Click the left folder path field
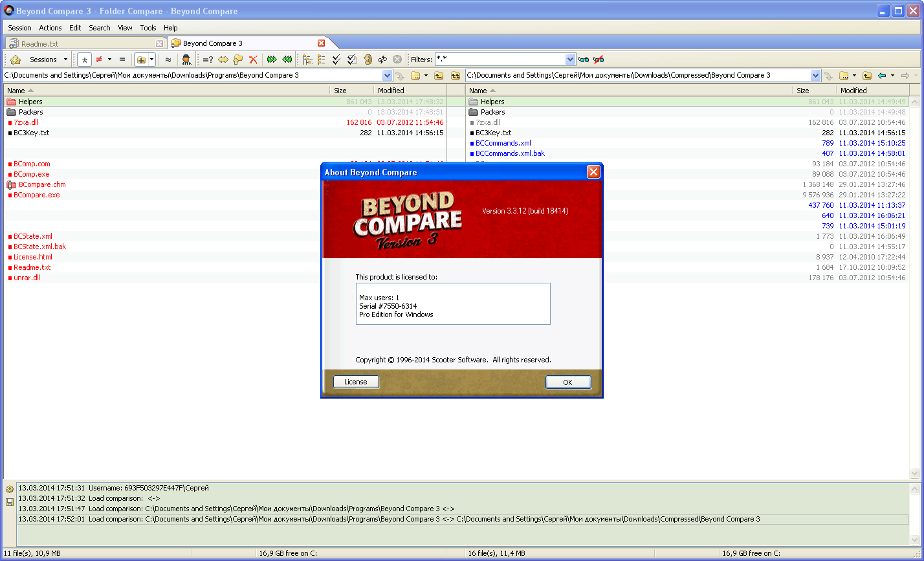Screen dimensions: 924x561 [x=193, y=76]
